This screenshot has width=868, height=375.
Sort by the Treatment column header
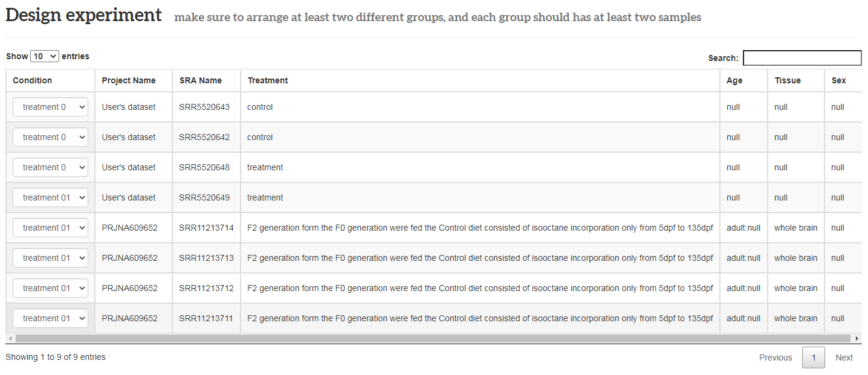268,80
